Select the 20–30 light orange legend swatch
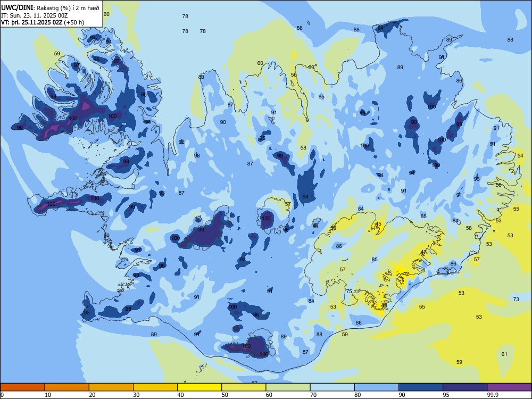 (x=111, y=387)
